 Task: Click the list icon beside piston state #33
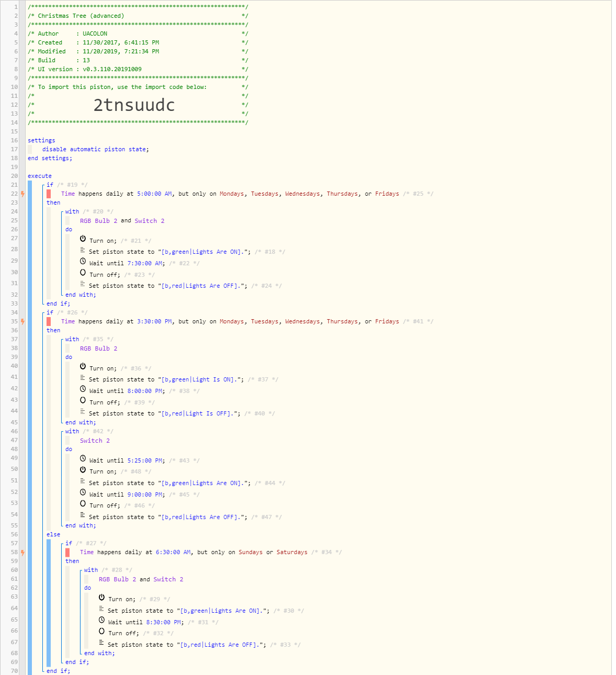point(101,644)
